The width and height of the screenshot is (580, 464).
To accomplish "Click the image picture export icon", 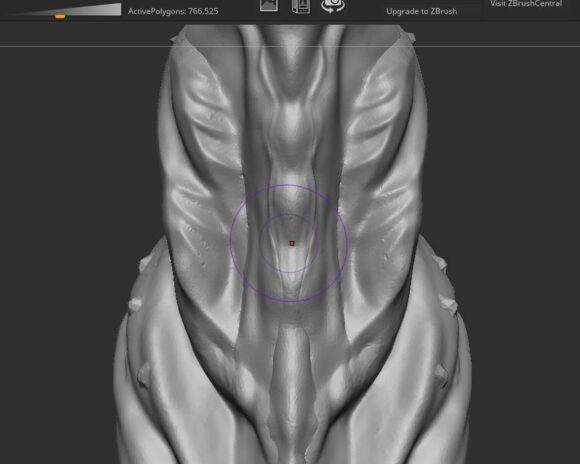I will (269, 5).
